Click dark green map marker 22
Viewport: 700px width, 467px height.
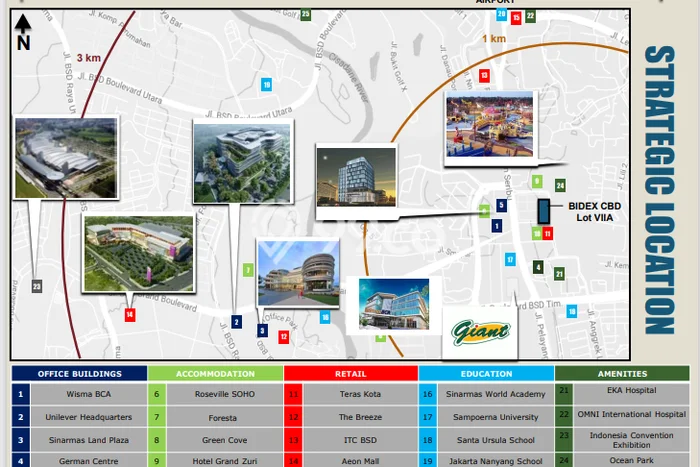[530, 16]
